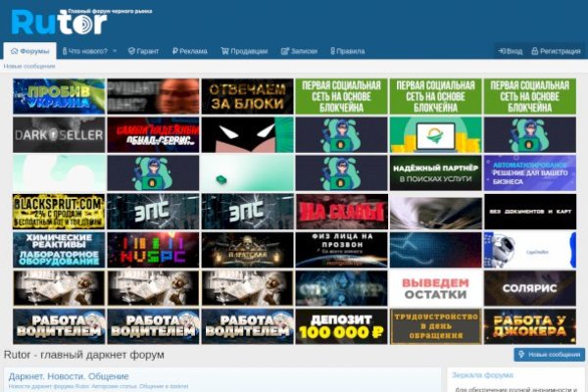The height and width of the screenshot is (392, 588).
Task: Click the edit icon beside Записки
Action: [x=284, y=51]
